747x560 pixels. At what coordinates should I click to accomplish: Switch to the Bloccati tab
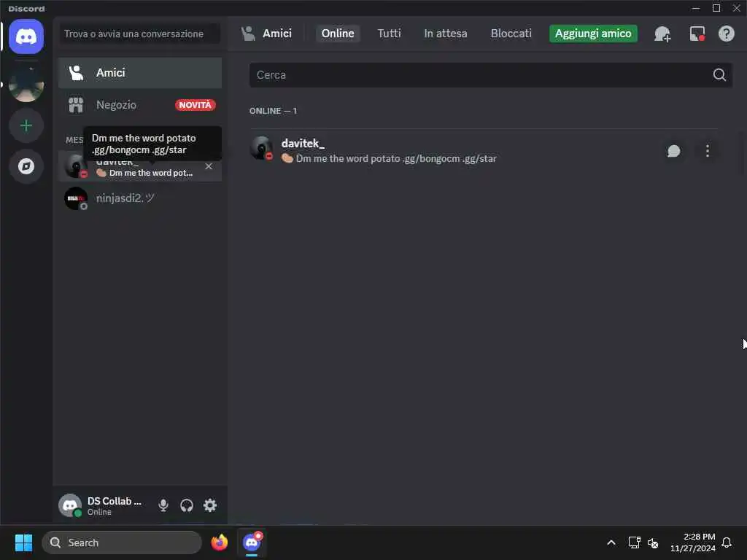click(x=511, y=34)
